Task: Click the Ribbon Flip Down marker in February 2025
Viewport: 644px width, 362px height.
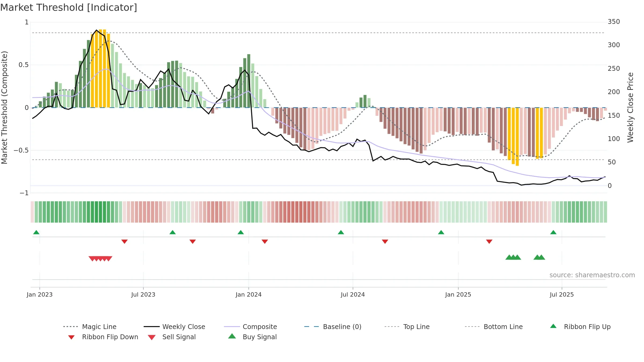Action: [489, 241]
